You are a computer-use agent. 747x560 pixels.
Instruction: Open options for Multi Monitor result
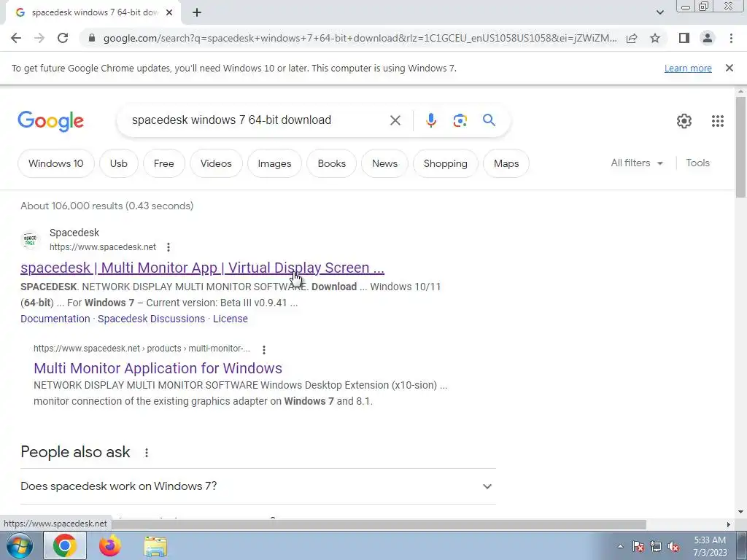click(264, 349)
